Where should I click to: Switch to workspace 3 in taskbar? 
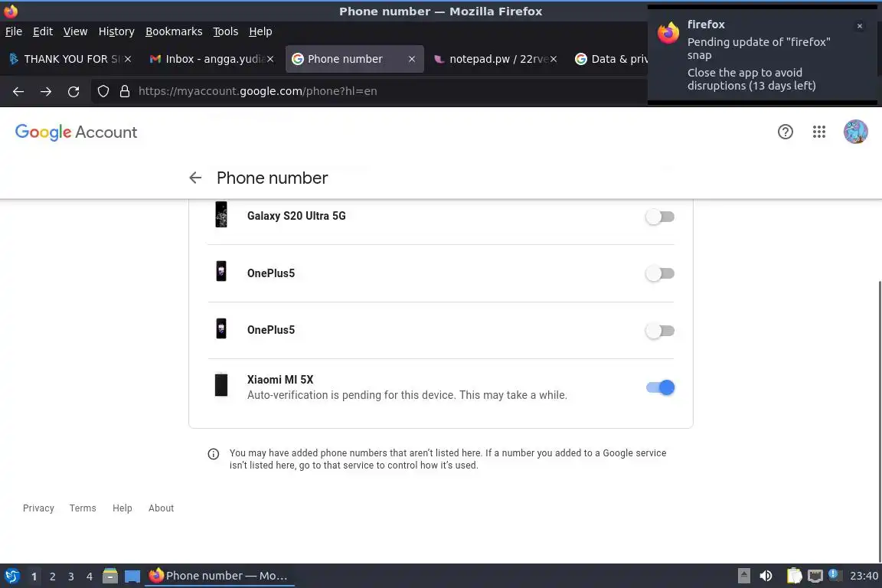71,577
